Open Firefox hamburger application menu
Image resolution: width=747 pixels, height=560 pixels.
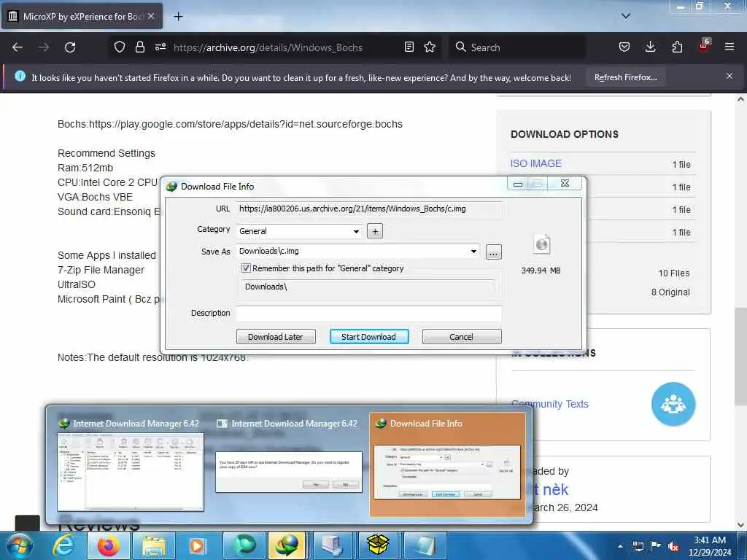729,47
